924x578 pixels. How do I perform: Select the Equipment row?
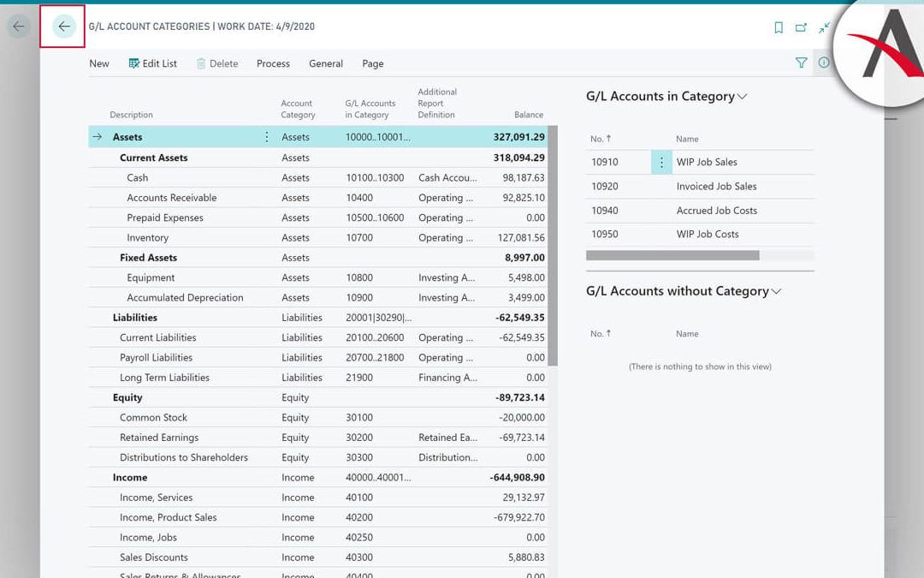[317, 277]
